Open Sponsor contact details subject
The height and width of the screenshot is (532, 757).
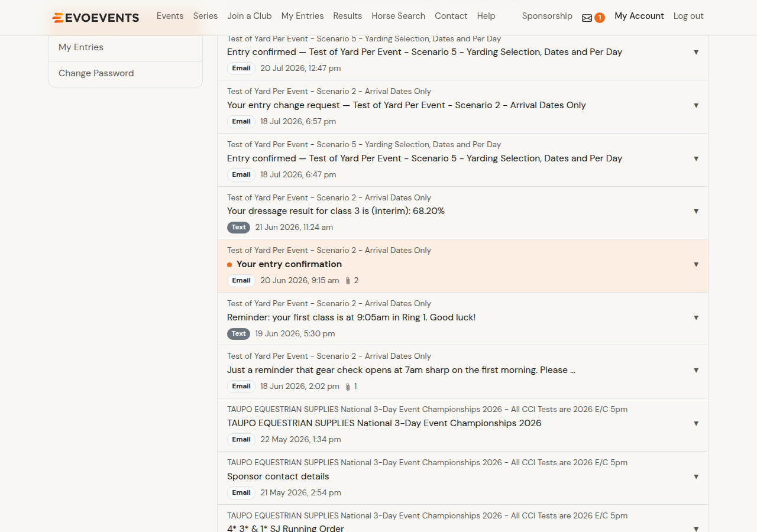point(278,476)
